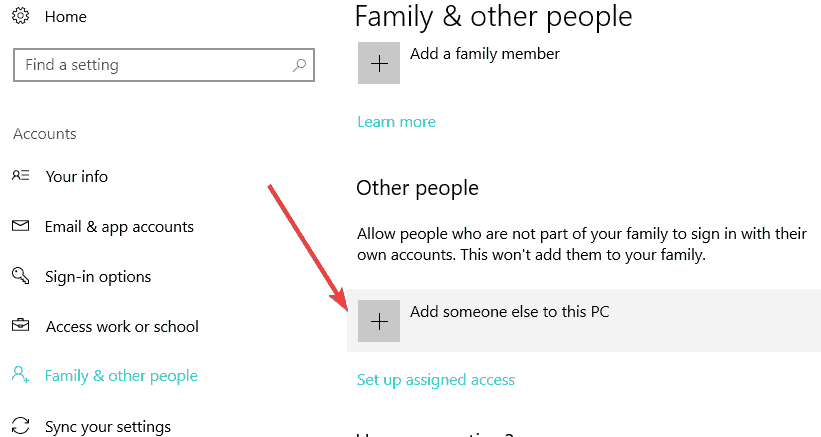Click the Home gear icon
The width and height of the screenshot is (821, 437).
[x=20, y=16]
